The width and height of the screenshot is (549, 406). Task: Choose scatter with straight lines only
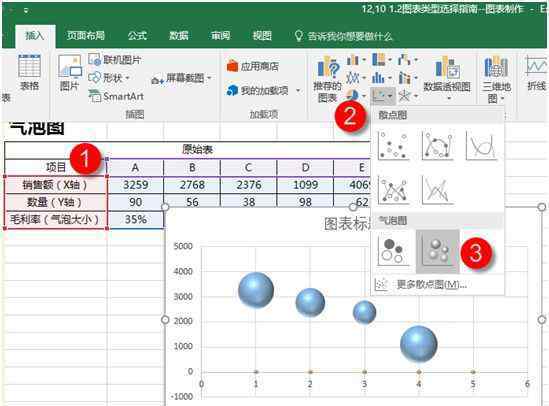(x=438, y=190)
